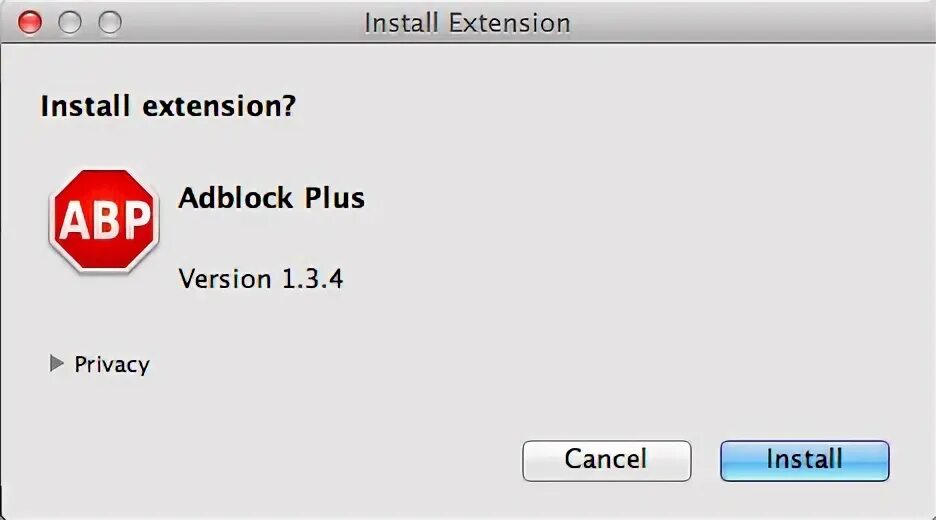
Task: Click the 'Install Extension' title bar text
Action: (x=467, y=22)
